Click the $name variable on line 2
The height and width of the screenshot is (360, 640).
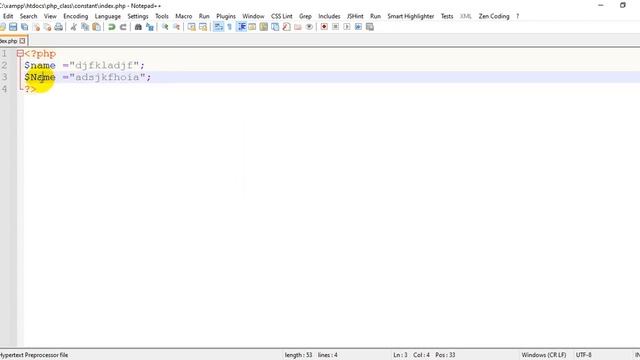click(x=40, y=65)
